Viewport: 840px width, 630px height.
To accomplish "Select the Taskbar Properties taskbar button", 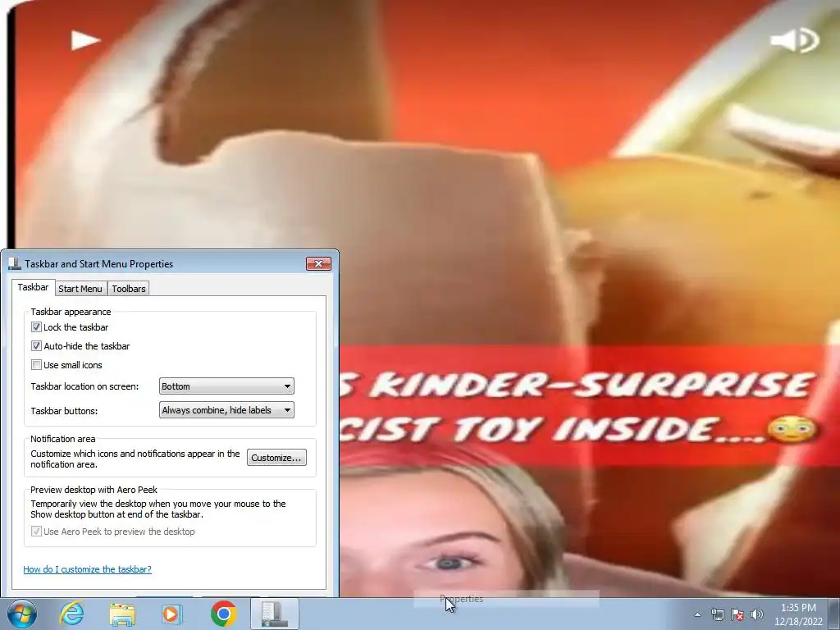I will 275,614.
